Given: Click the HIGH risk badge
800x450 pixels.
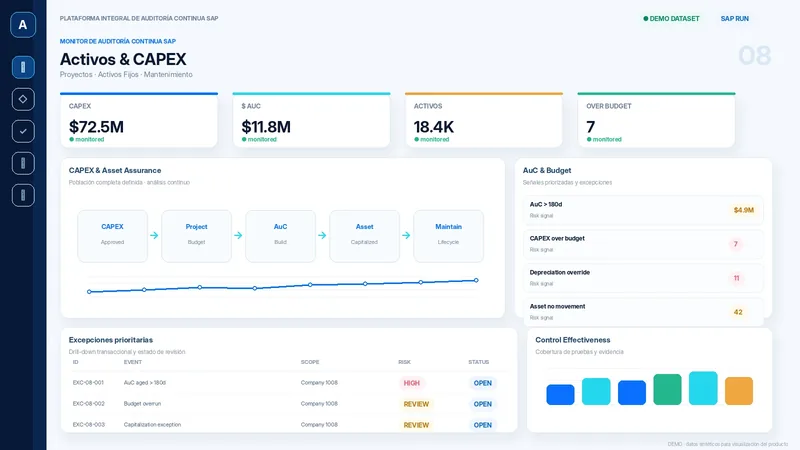Looking at the screenshot, I should (412, 383).
